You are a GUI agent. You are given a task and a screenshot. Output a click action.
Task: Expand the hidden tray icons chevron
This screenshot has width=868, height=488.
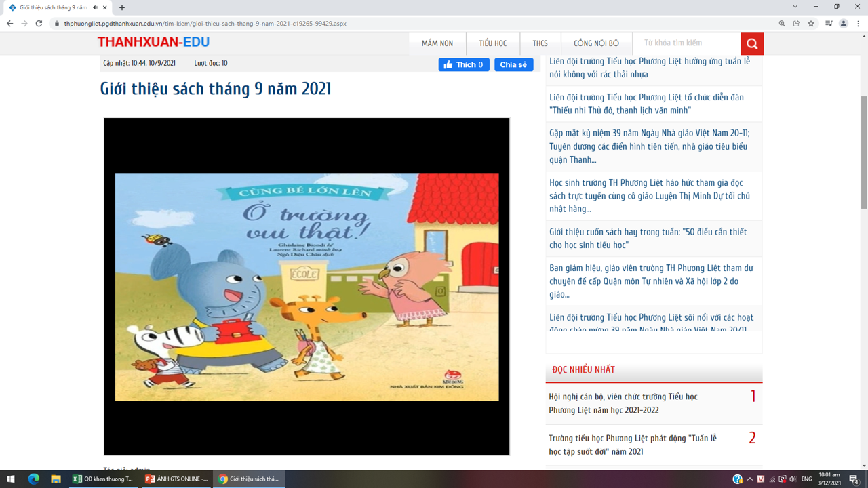click(750, 479)
